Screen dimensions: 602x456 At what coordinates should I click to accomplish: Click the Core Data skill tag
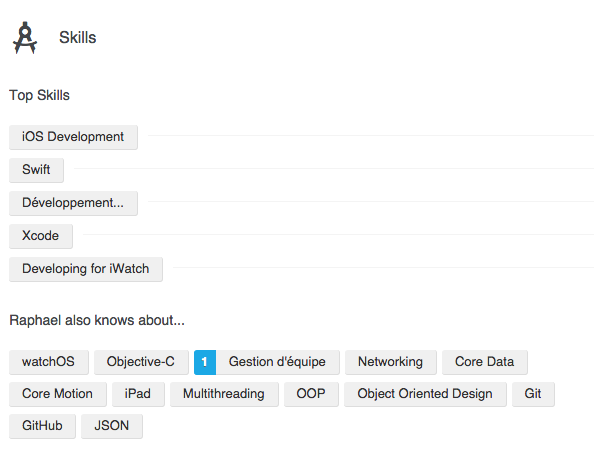(x=485, y=362)
